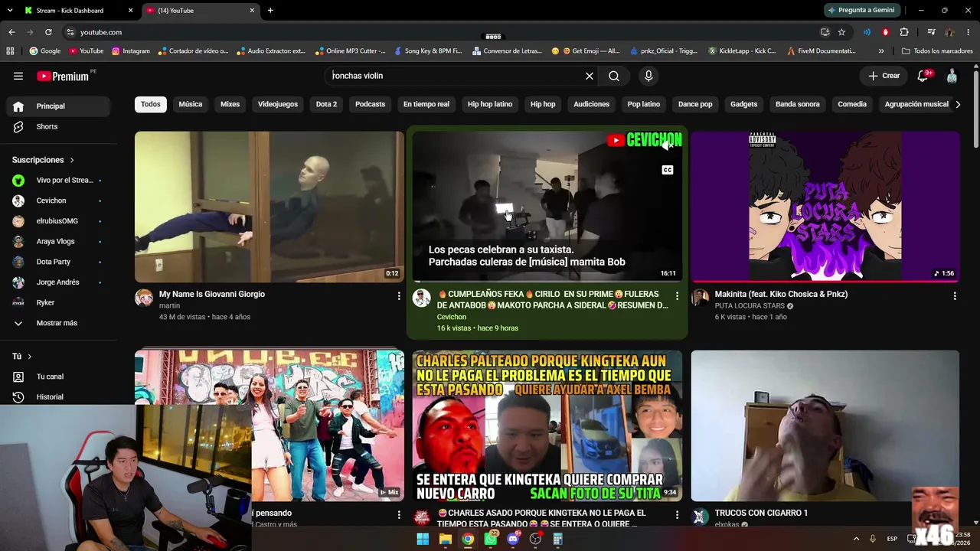Open options menu for My Name Is Giovanni Giorgio
The width and height of the screenshot is (980, 551).
tap(399, 295)
